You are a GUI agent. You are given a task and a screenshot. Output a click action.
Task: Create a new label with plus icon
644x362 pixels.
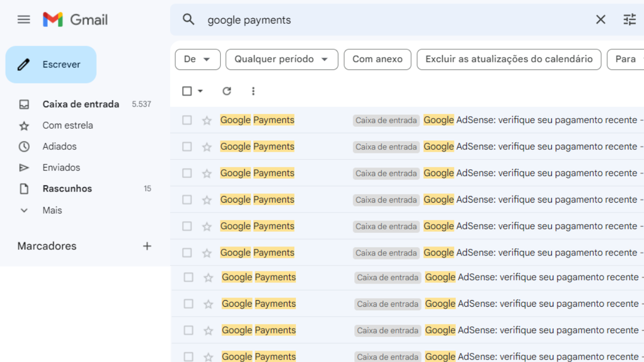(147, 246)
